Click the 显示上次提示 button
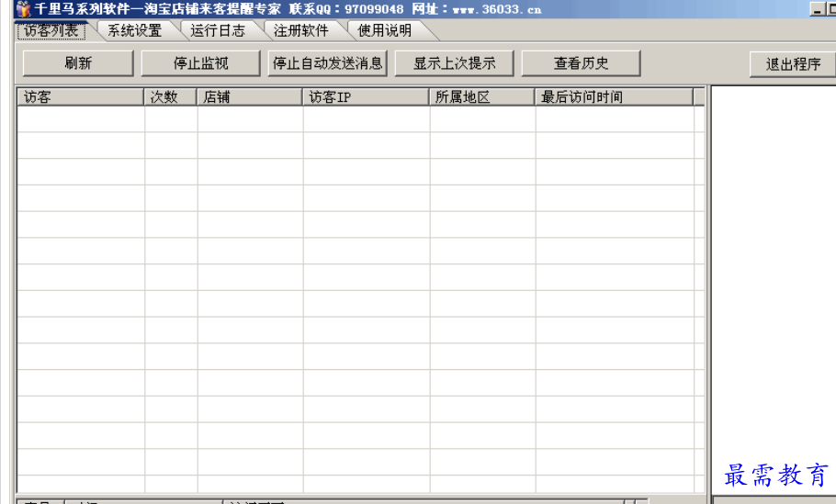The image size is (836, 504). (454, 63)
